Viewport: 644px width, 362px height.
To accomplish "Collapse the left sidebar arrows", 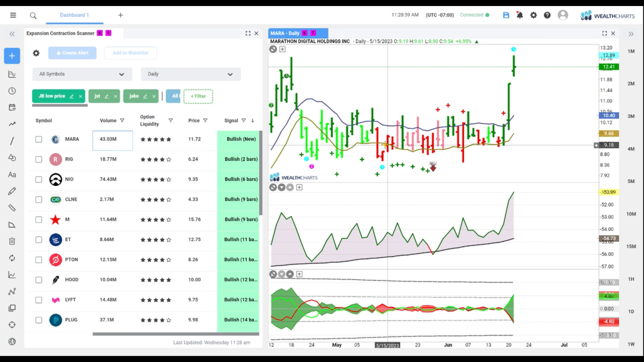I will coord(12,34).
